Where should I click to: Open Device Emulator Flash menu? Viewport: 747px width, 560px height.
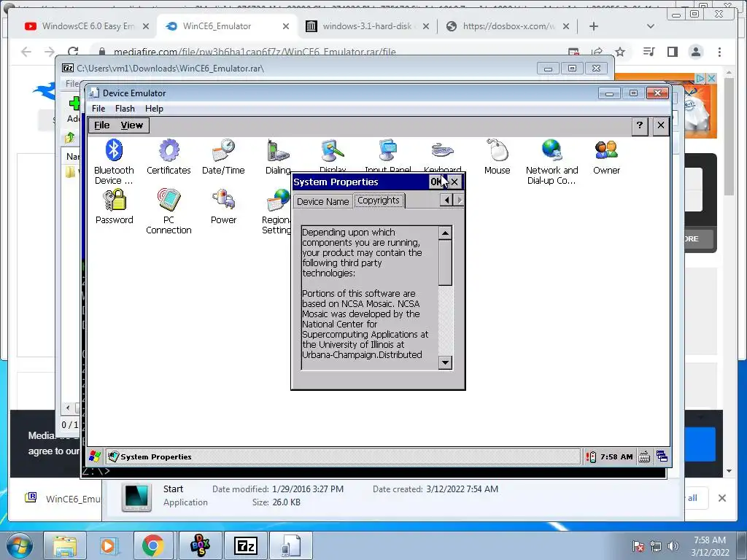125,109
